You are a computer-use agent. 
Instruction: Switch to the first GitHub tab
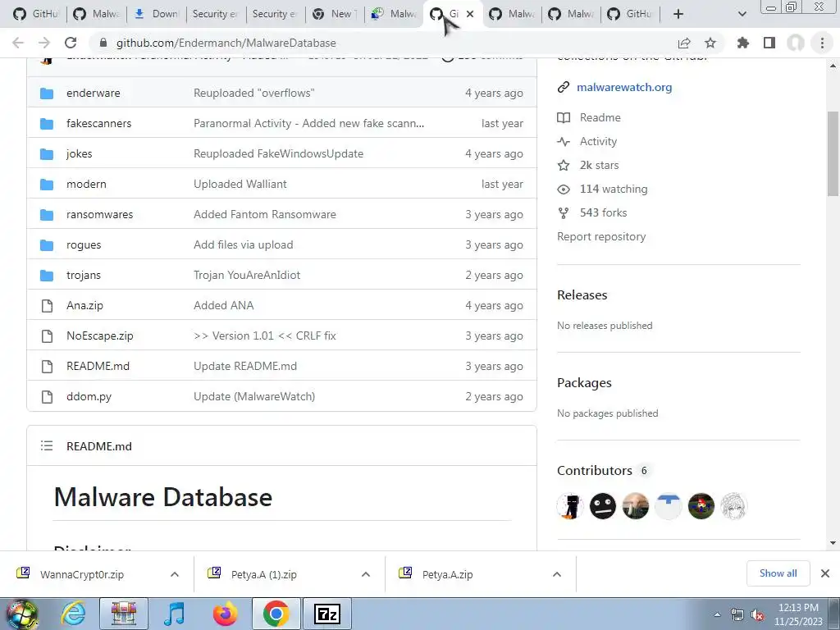pos(35,14)
